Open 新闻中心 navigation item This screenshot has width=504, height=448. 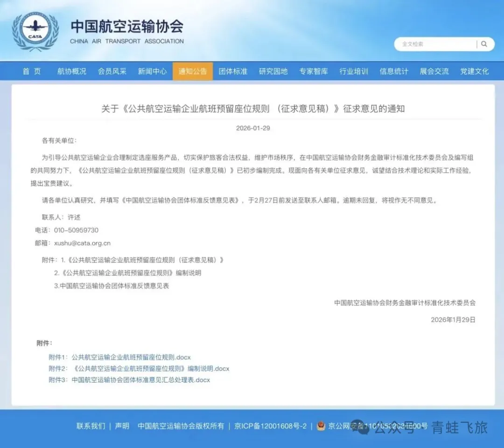click(x=152, y=71)
